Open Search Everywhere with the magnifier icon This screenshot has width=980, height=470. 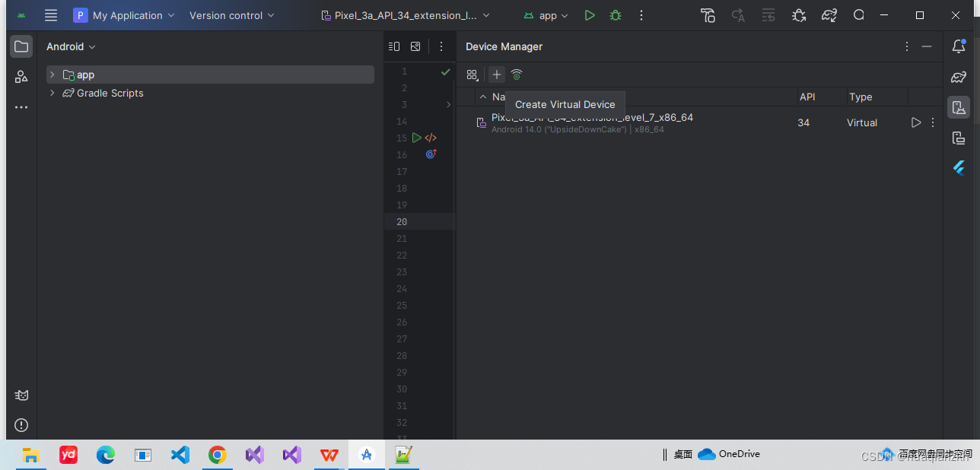click(859, 15)
